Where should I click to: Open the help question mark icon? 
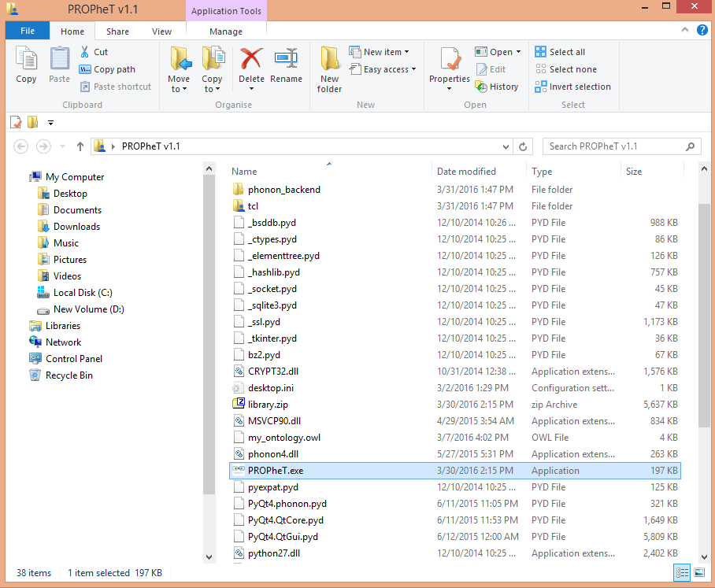click(702, 30)
